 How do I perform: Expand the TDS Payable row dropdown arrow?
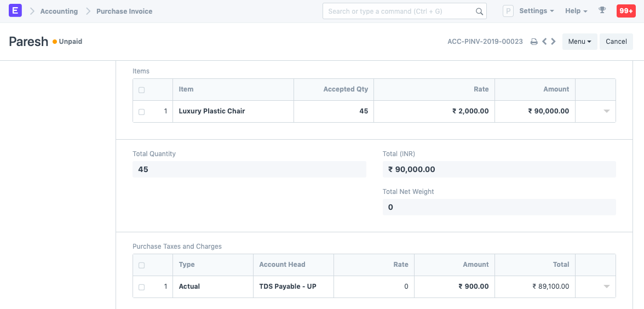[606, 287]
